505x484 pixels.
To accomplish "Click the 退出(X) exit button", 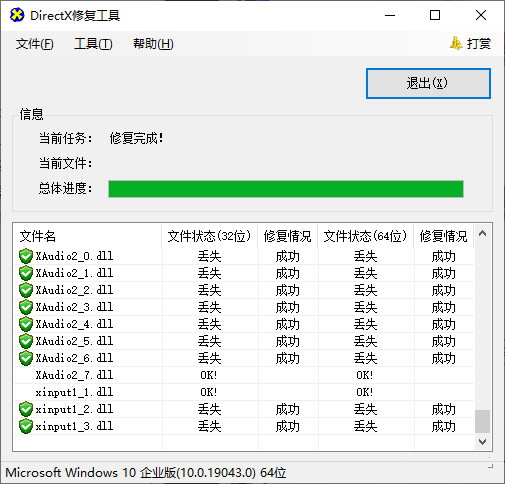I will [x=428, y=83].
